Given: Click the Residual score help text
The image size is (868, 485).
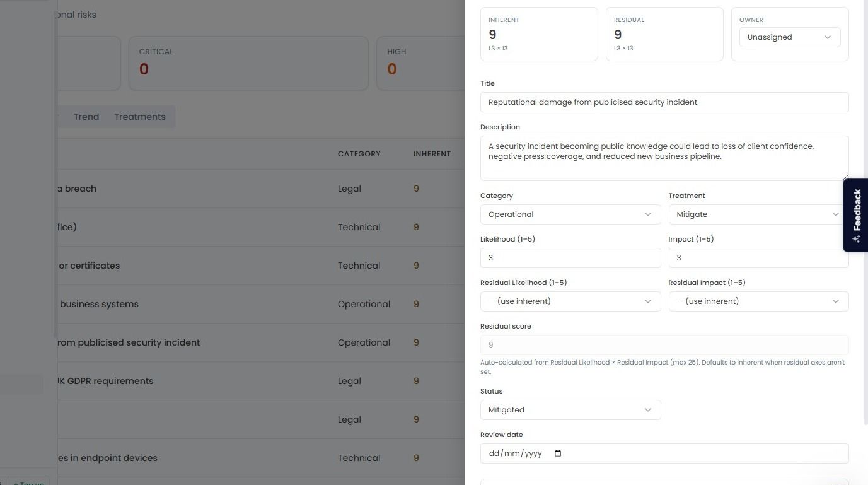Looking at the screenshot, I should tap(663, 367).
